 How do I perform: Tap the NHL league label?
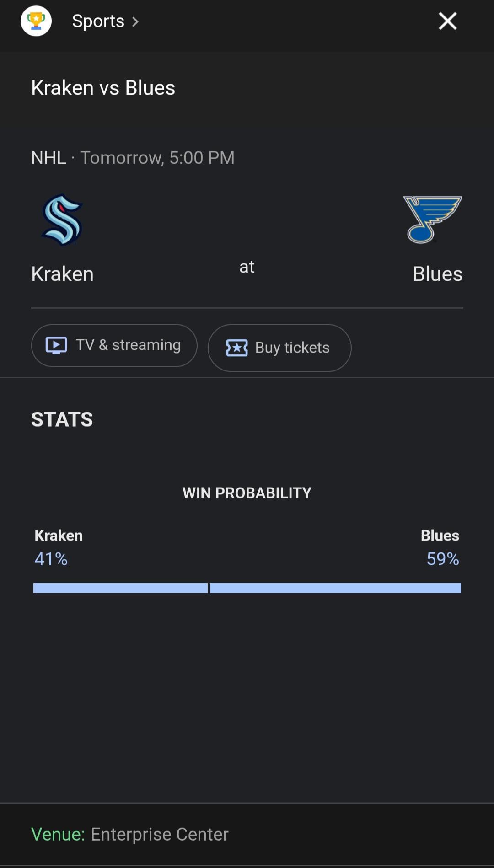pos(48,158)
